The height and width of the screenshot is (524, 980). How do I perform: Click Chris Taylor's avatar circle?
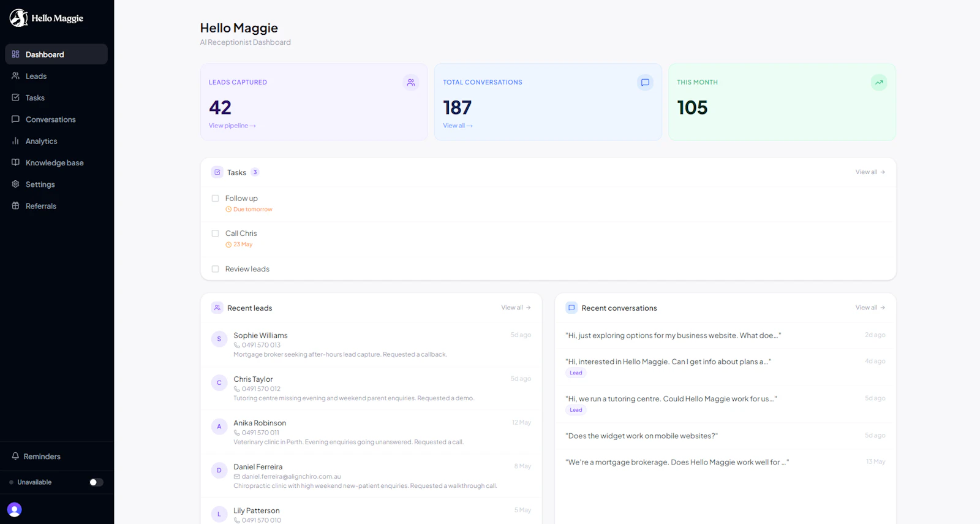[219, 383]
